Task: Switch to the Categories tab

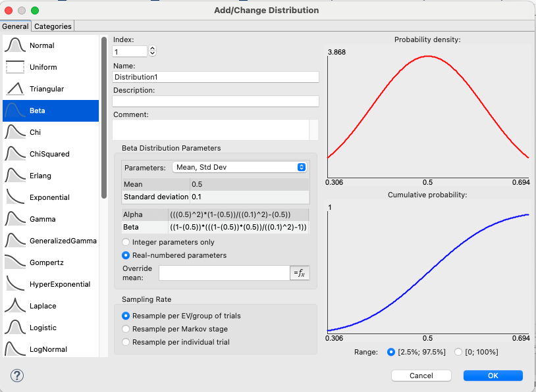Action: [x=53, y=26]
